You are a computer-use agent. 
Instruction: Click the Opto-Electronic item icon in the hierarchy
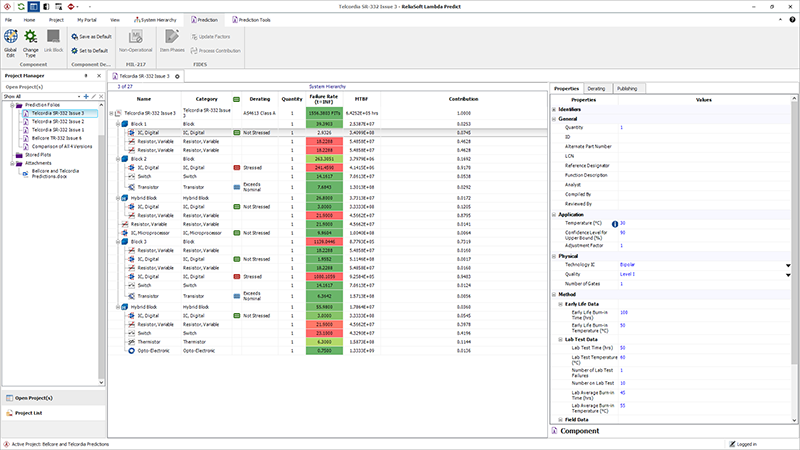(131, 351)
